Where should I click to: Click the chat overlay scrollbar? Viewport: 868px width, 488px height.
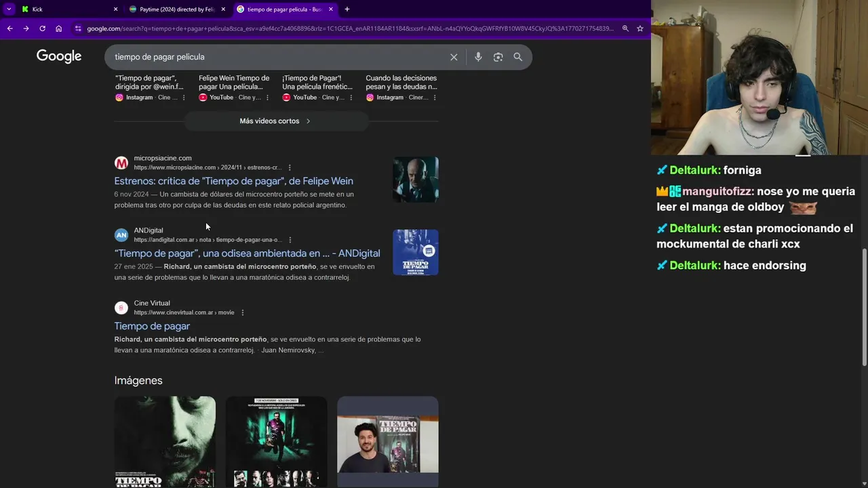coord(864,308)
